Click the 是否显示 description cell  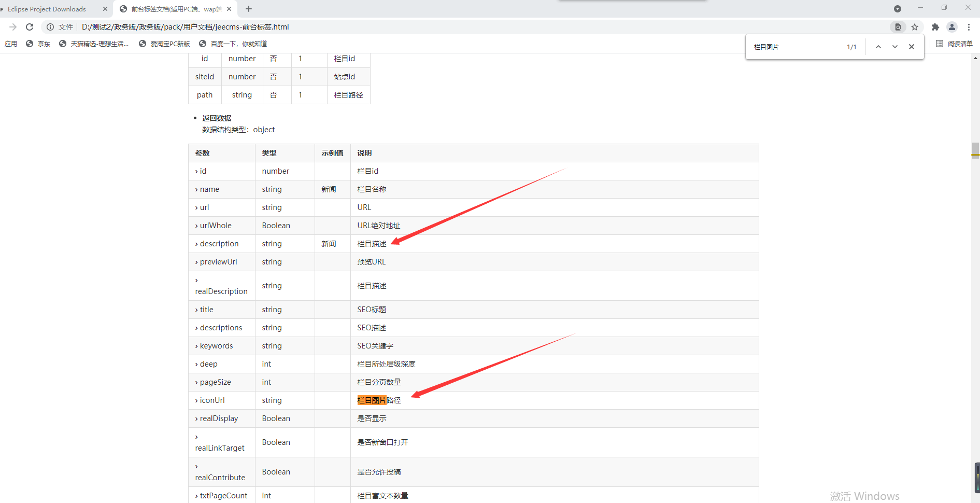[555, 418]
